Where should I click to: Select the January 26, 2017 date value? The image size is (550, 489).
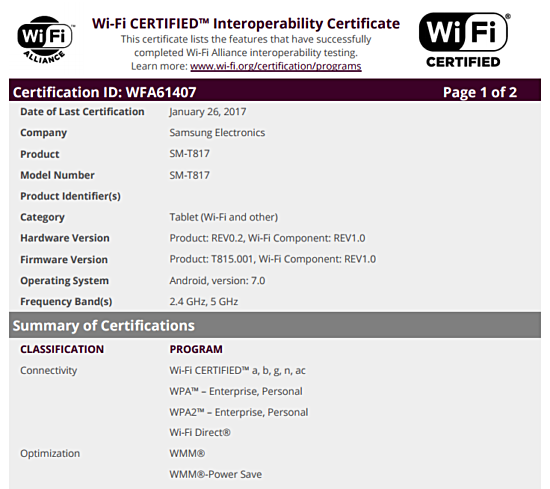(208, 112)
